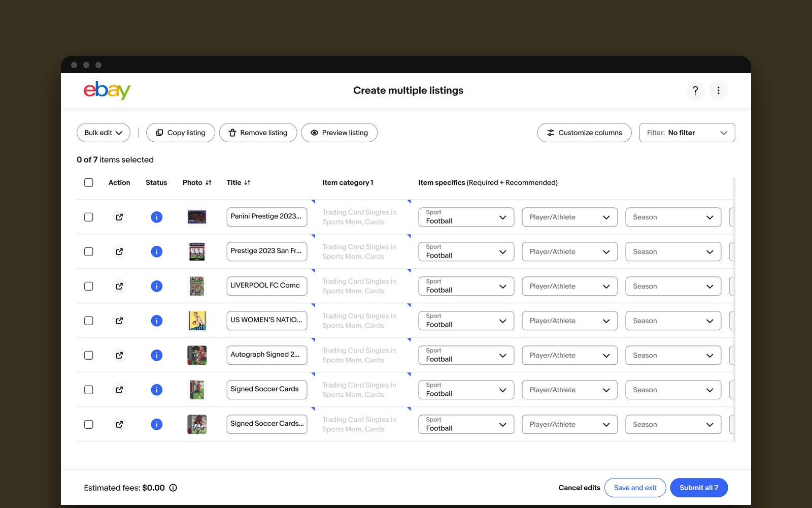812x508 pixels.
Task: Open Customize columns
Action: click(x=585, y=133)
